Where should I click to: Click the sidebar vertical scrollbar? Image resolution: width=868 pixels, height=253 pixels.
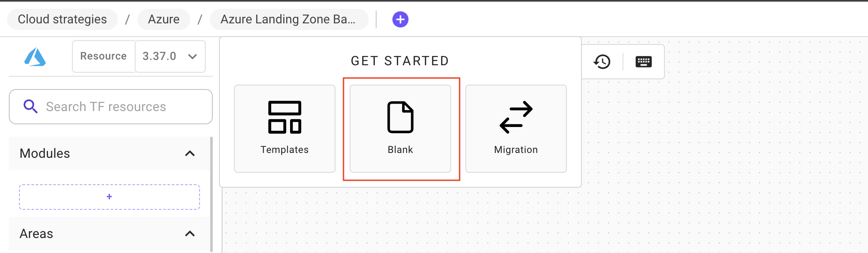pos(211,194)
